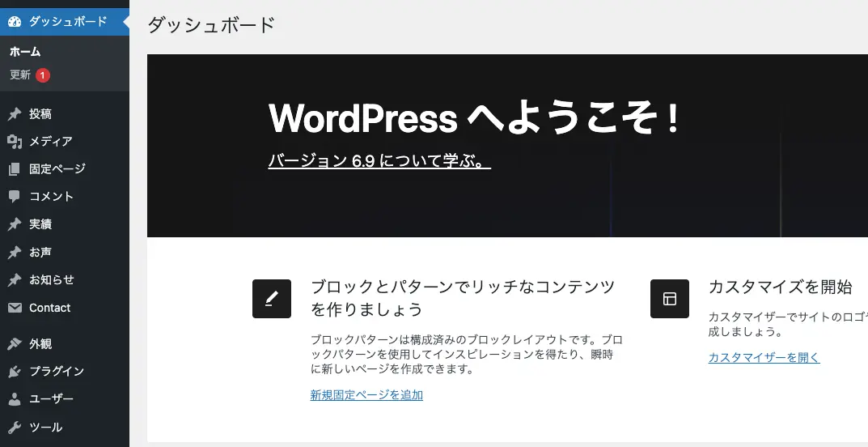Click the pin icon beside お知らせ
The image size is (868, 447).
[x=15, y=280]
